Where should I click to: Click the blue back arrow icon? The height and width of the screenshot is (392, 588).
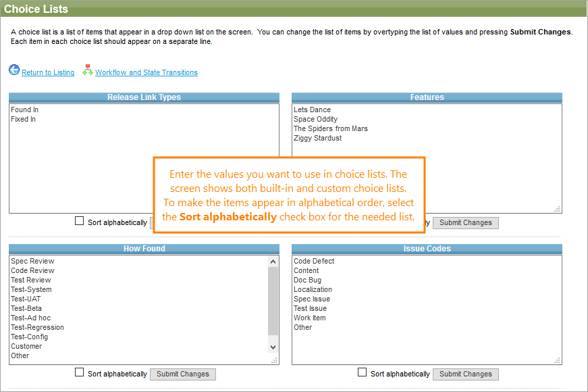[x=14, y=70]
